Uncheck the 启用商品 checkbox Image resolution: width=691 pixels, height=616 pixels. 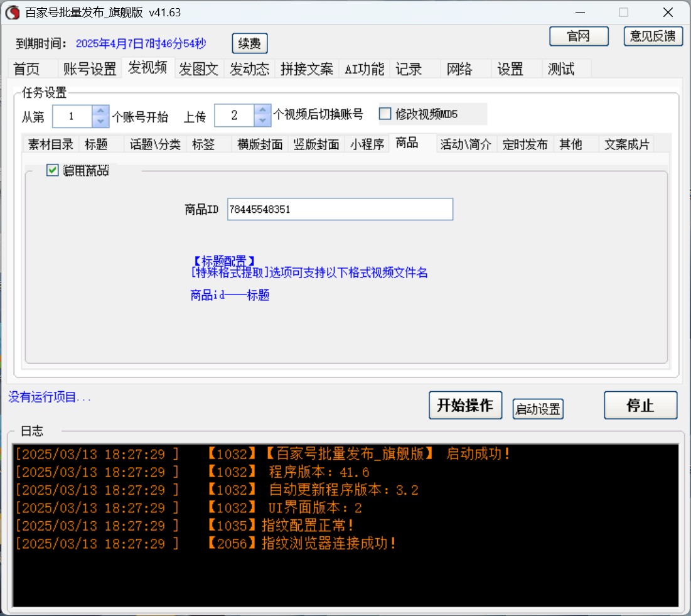click(53, 170)
